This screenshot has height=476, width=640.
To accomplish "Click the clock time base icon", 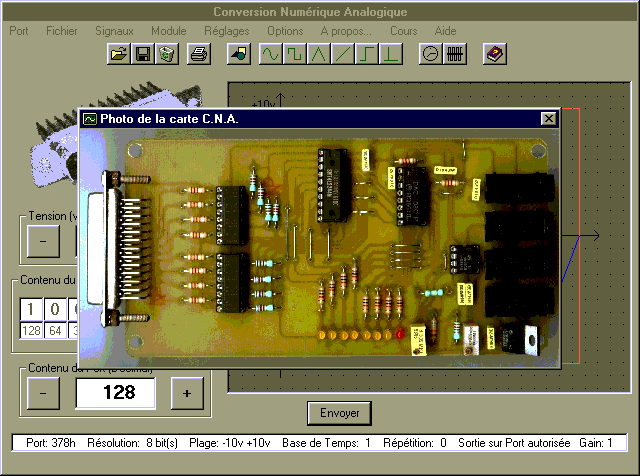I will [x=431, y=54].
